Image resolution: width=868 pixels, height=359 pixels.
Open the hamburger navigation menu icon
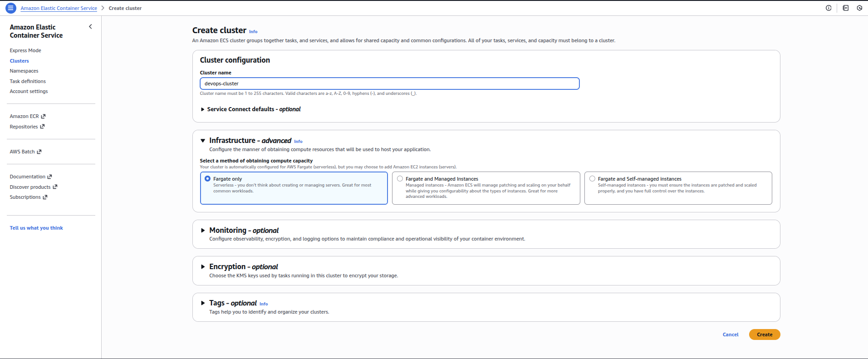[10, 8]
